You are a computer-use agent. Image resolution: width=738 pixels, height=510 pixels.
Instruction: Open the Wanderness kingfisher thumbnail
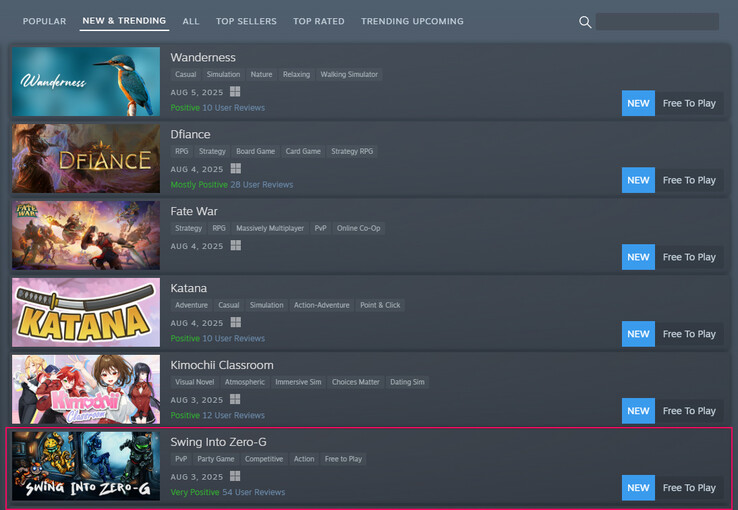(86, 81)
